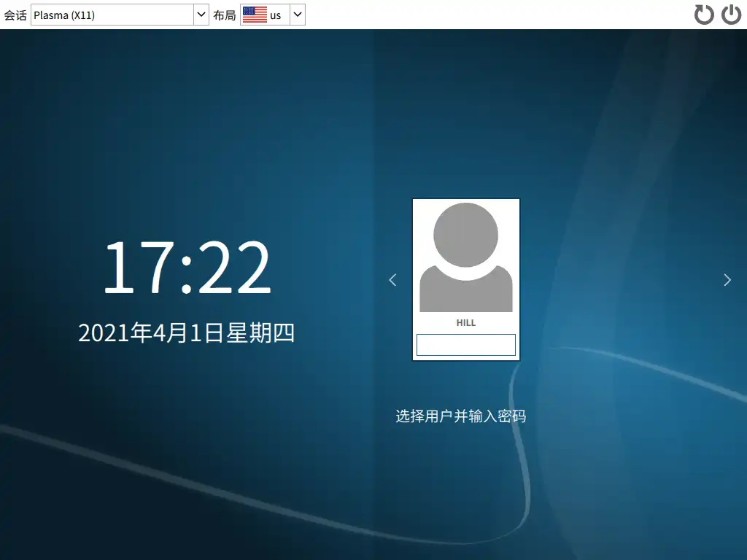
Task: Click the 选择用户并输入密码 prompt text
Action: click(x=460, y=416)
